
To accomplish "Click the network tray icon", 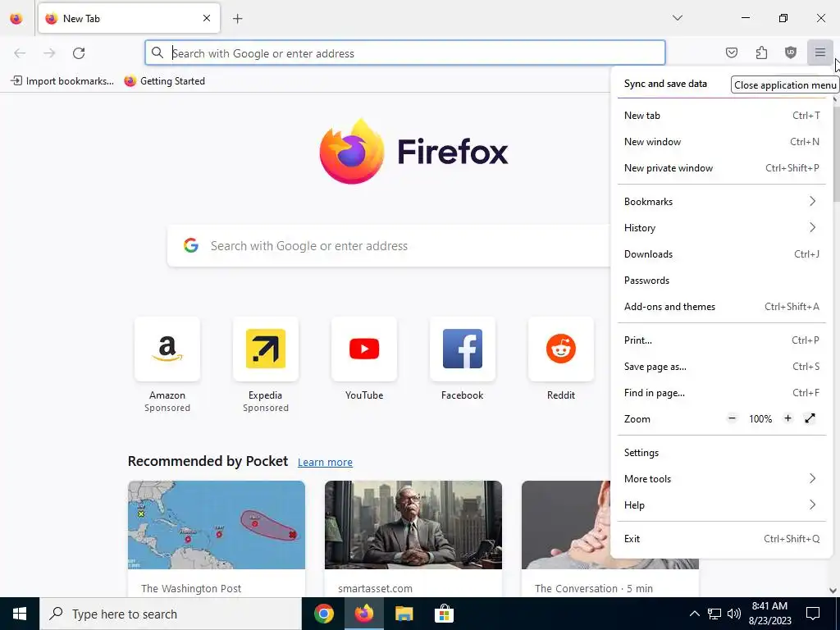I will click(x=714, y=614).
